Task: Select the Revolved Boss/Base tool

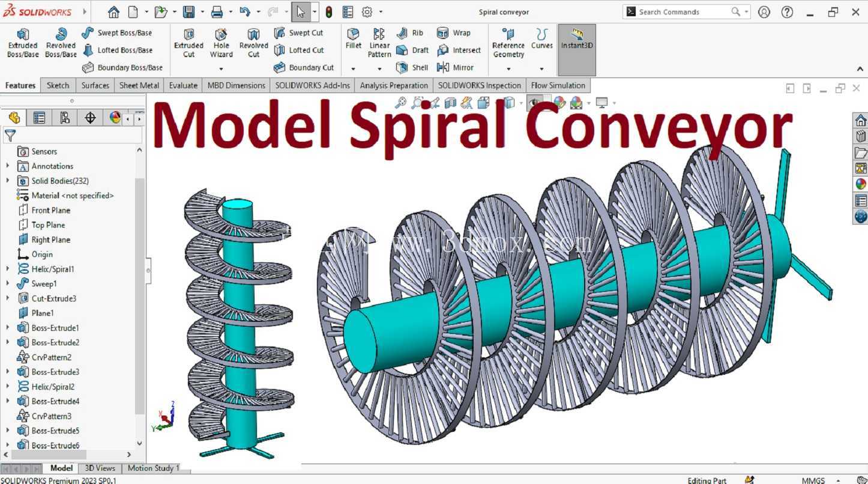Action: click(61, 43)
